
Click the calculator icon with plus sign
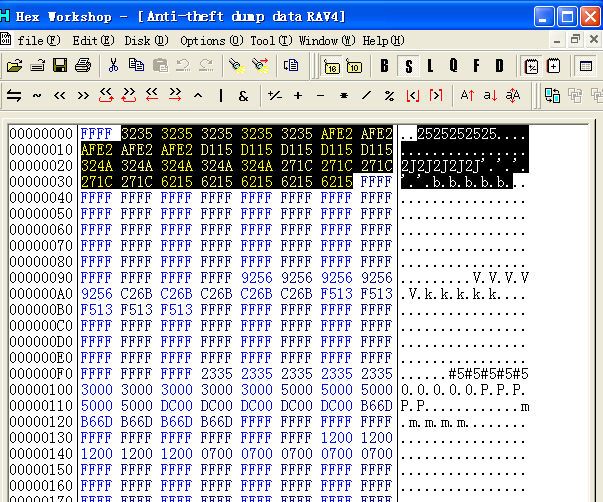(x=553, y=67)
